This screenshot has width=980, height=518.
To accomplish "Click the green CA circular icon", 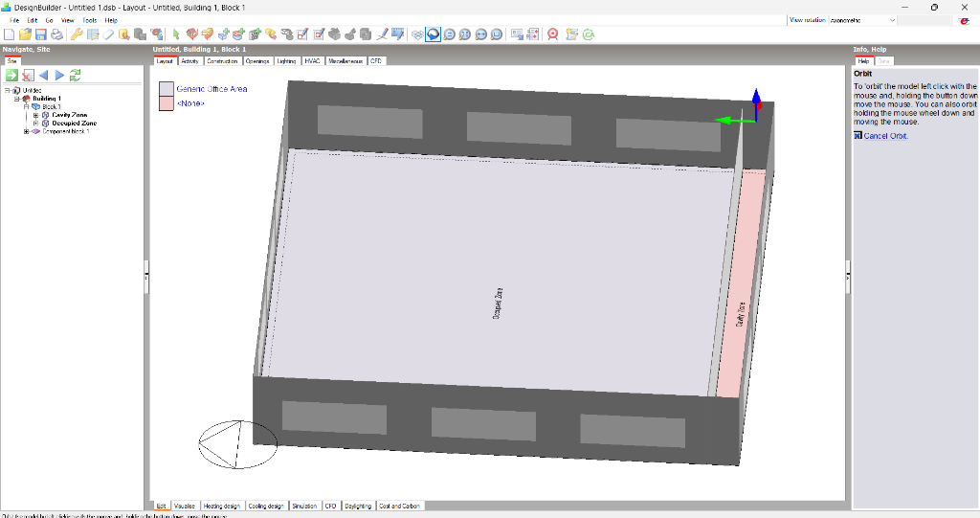I will coord(589,34).
